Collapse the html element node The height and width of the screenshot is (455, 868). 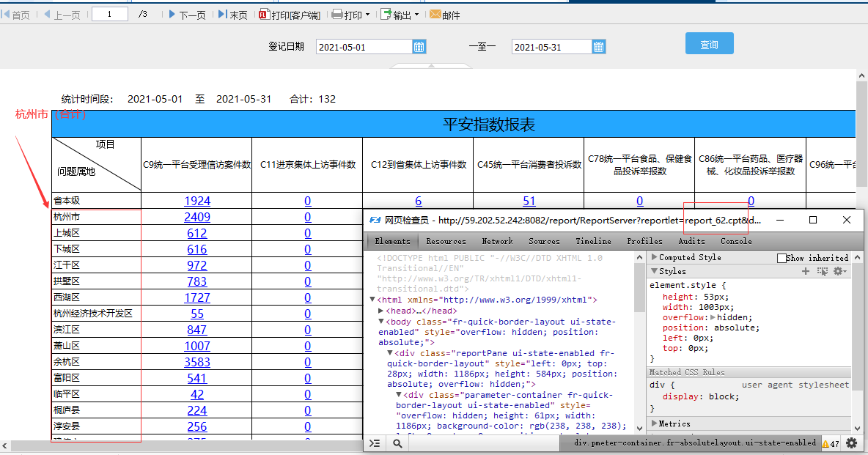[372, 300]
